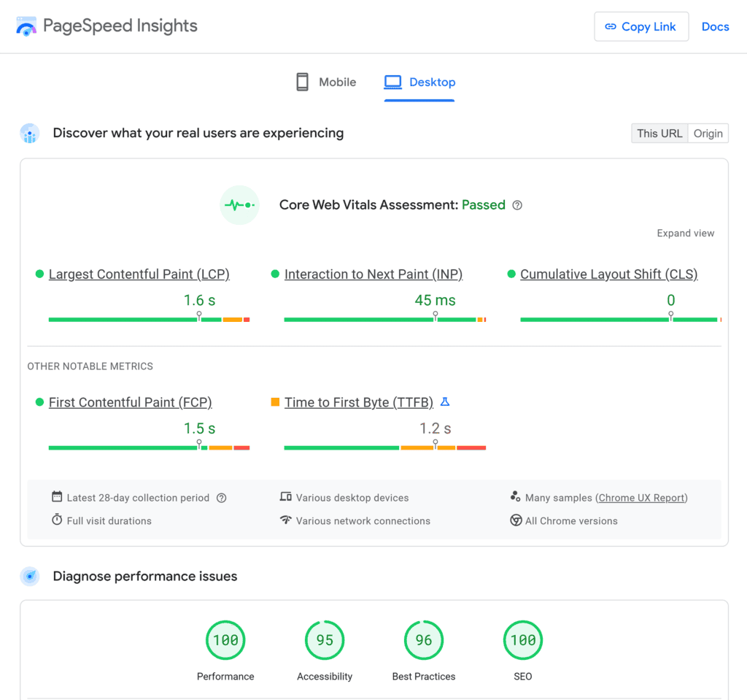The height and width of the screenshot is (700, 747).
Task: Open the Chrome UX Report link
Action: [x=641, y=497]
